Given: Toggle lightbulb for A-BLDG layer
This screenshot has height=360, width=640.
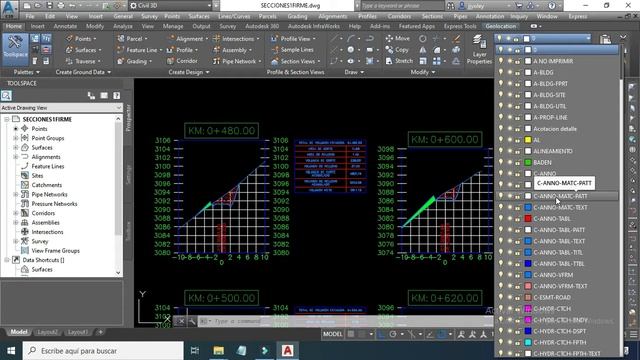Looking at the screenshot, I should [x=501, y=72].
